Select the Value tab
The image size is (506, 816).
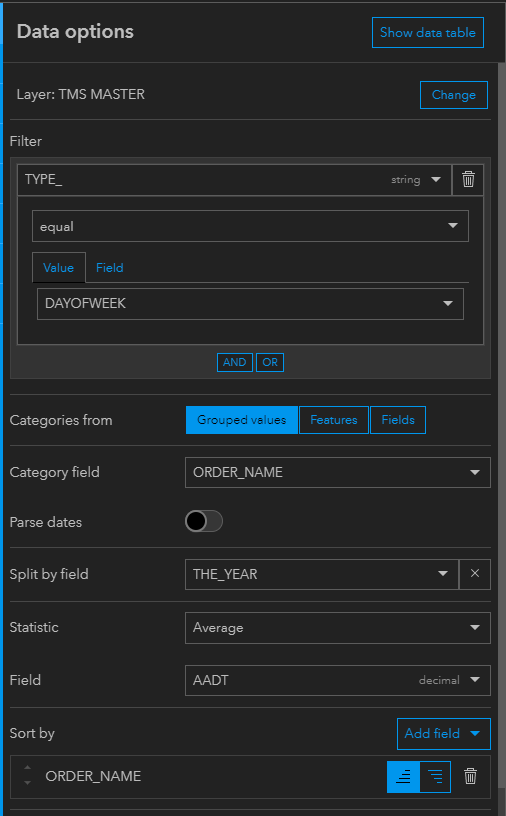click(58, 267)
